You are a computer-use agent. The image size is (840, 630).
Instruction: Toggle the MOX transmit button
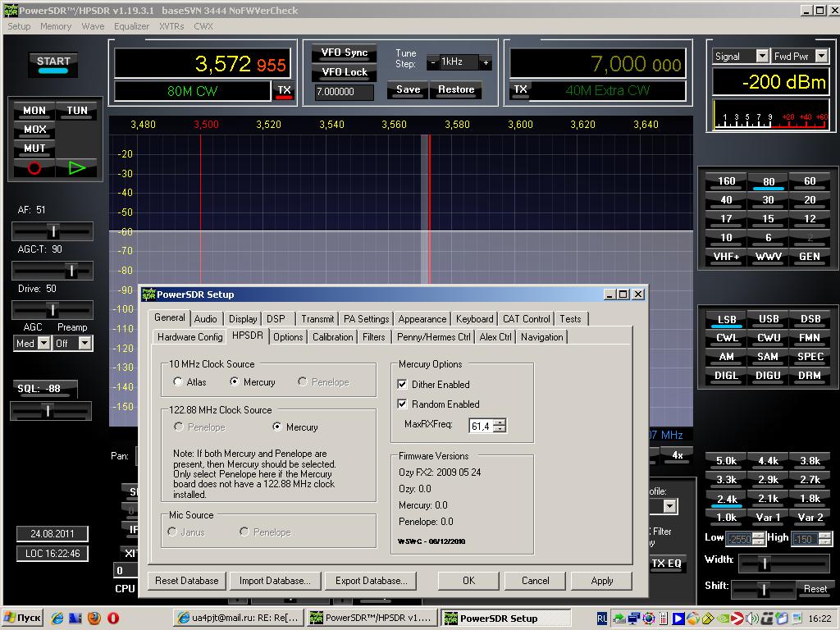click(x=34, y=130)
